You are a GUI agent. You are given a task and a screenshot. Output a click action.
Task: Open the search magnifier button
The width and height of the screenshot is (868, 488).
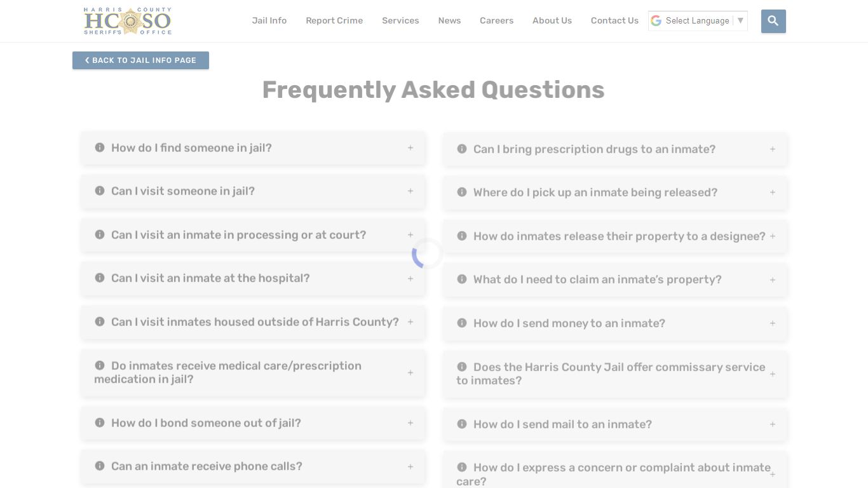pyautogui.click(x=773, y=21)
